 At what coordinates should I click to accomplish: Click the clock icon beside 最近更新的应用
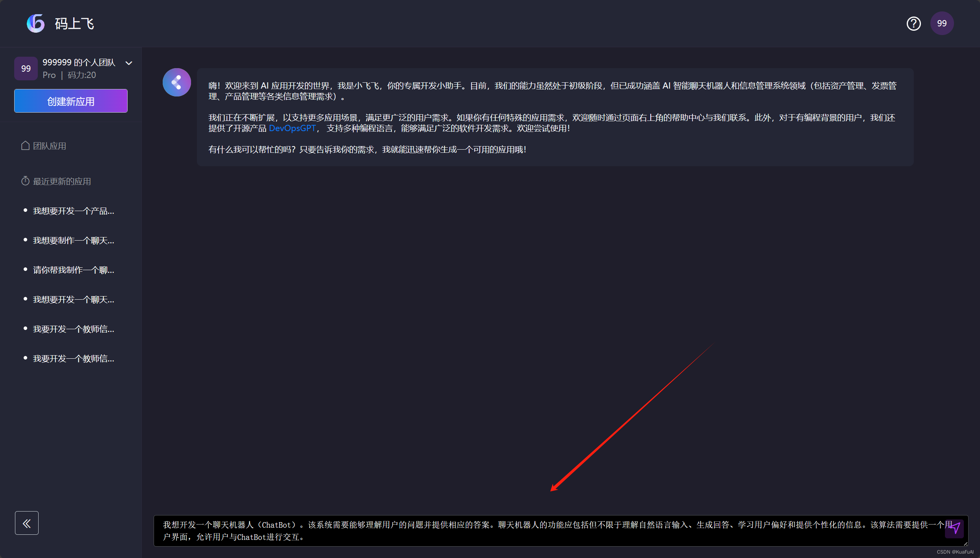25,181
